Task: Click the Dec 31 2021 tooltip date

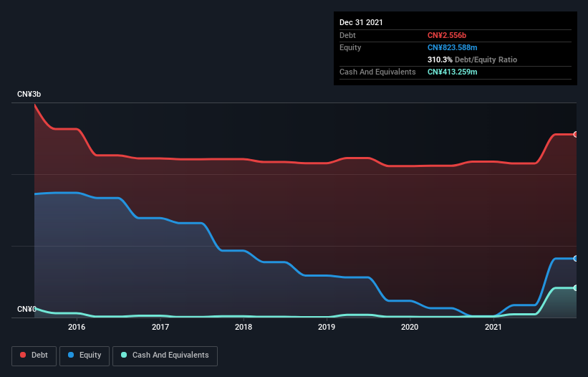Action: (x=361, y=22)
